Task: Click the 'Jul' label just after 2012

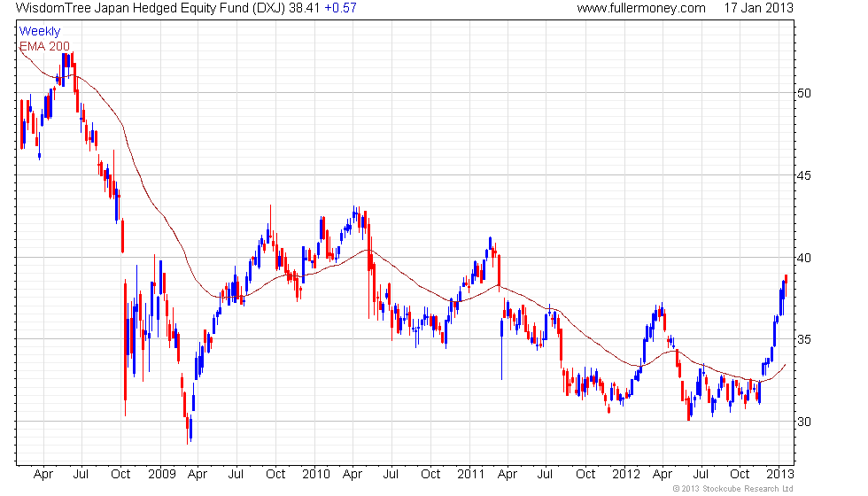Action: coord(701,475)
